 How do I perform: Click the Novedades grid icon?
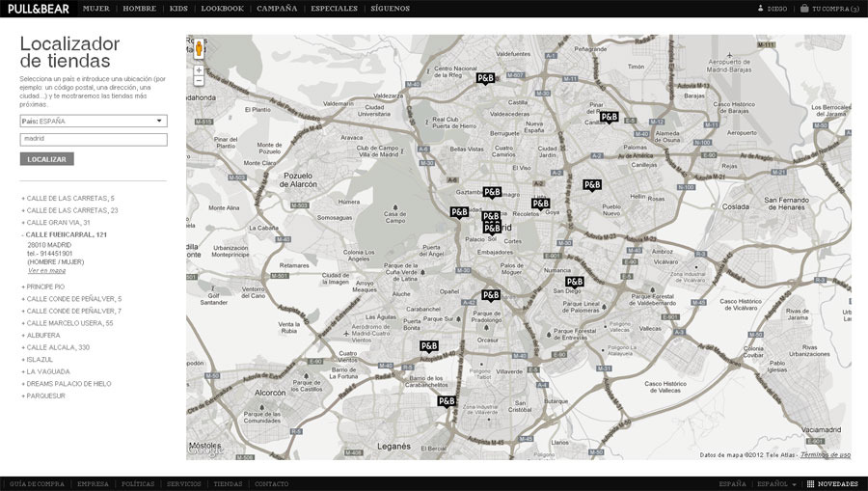[810, 483]
